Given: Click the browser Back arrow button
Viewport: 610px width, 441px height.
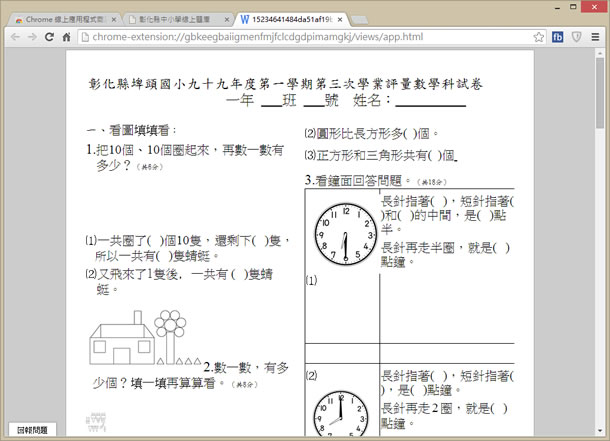Looking at the screenshot, I should tap(14, 37).
